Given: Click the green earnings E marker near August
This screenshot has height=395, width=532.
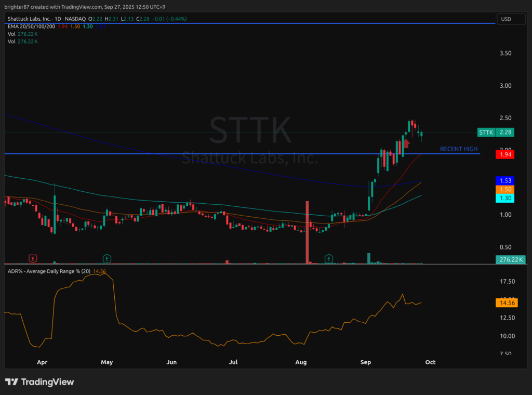Looking at the screenshot, I should [328, 259].
